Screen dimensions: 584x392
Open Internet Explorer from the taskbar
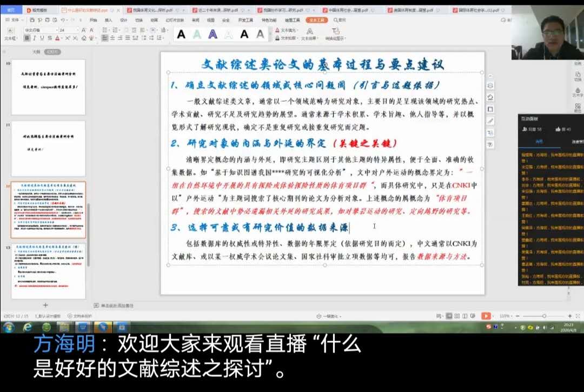(28, 327)
